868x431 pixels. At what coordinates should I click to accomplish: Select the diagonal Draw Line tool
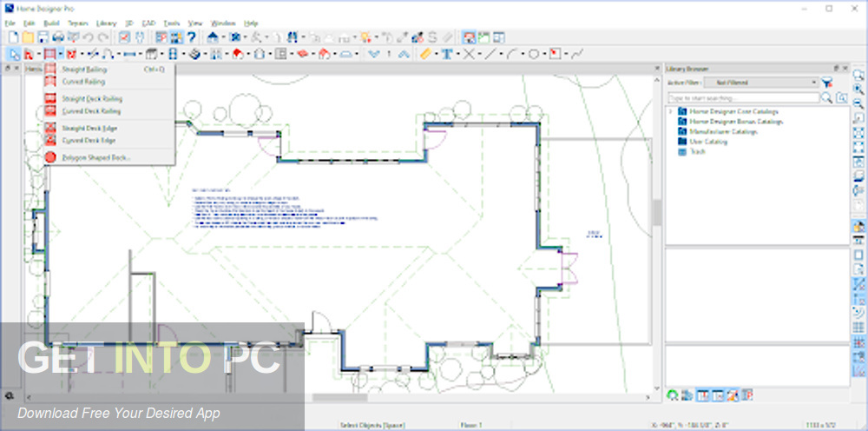click(x=490, y=54)
